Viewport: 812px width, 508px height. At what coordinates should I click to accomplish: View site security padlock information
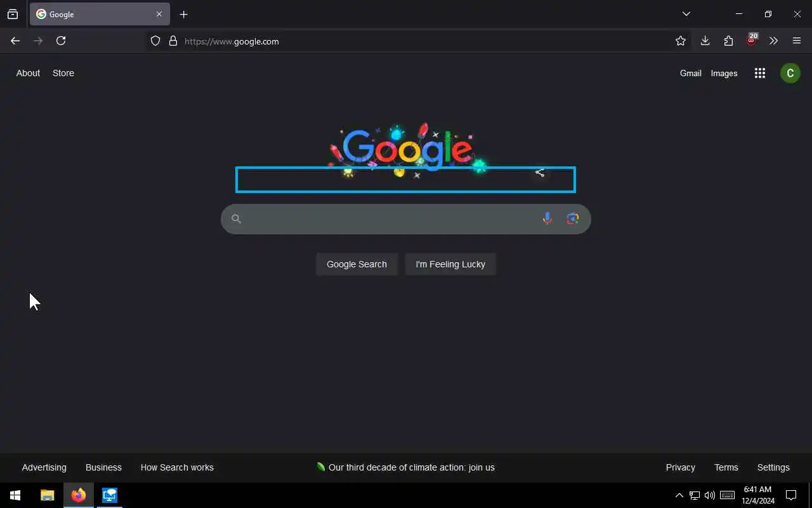[173, 41]
